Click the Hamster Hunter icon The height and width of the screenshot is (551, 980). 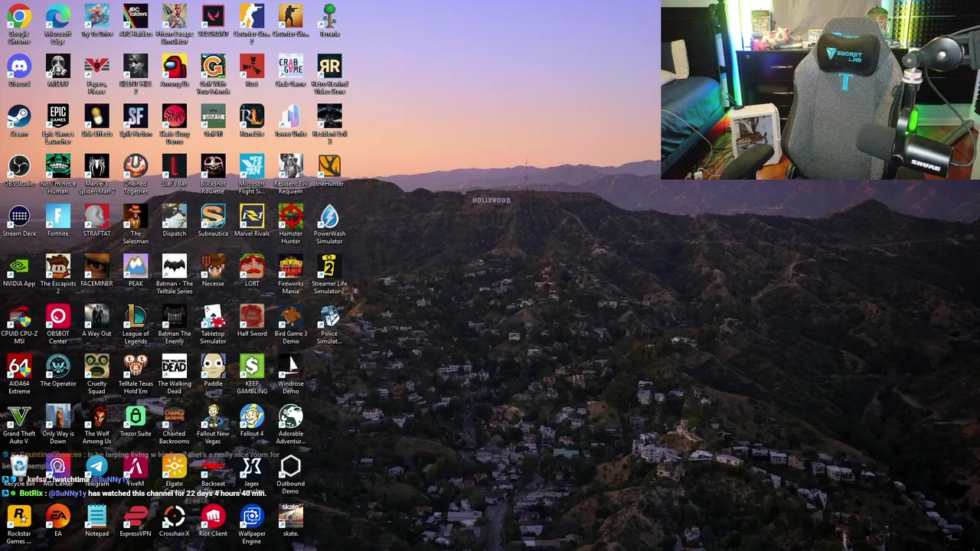290,224
